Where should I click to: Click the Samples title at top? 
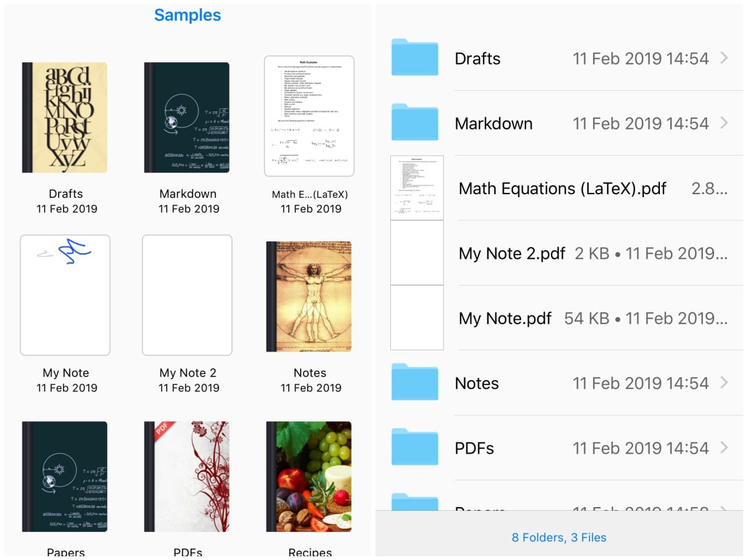click(187, 15)
